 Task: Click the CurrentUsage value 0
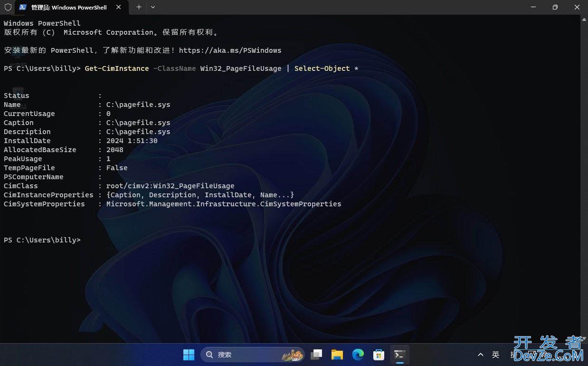pos(108,114)
